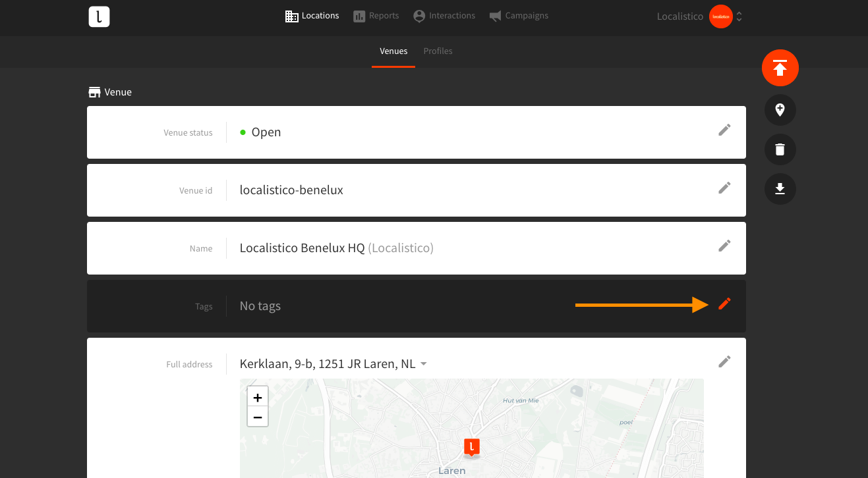Click the Campaigns megaphone icon
This screenshot has height=478, width=868.
pos(496,16)
